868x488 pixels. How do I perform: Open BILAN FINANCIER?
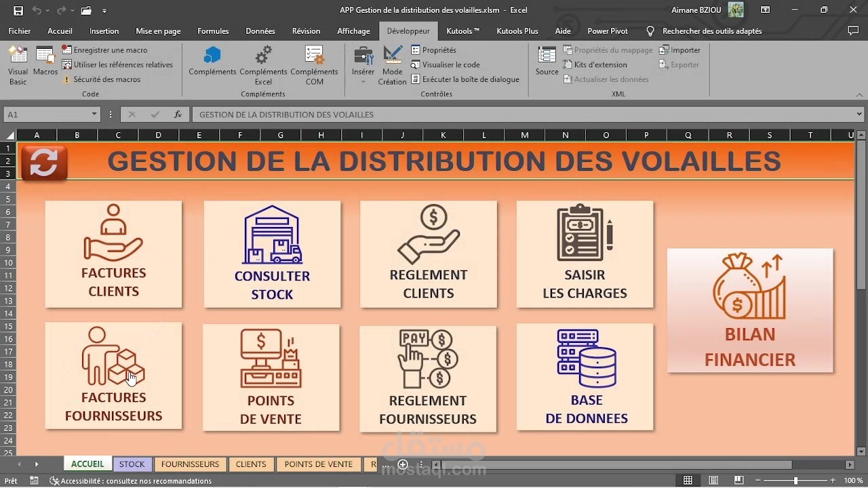[x=750, y=311]
